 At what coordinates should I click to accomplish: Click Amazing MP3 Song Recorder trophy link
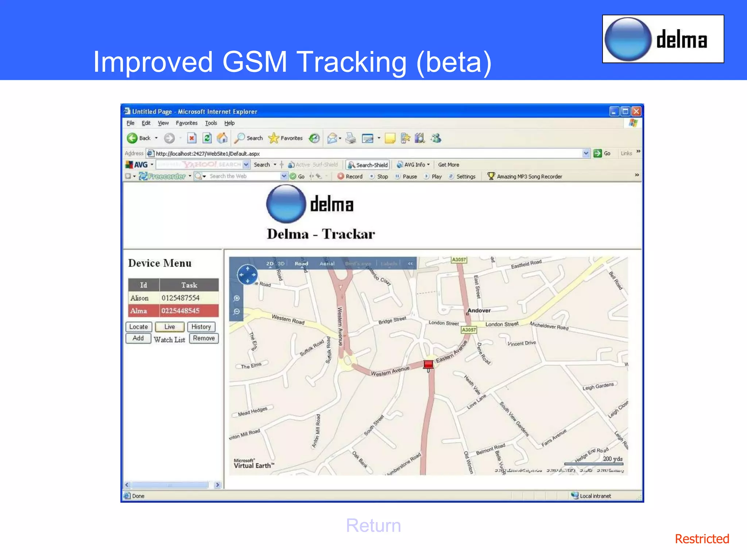tap(525, 176)
